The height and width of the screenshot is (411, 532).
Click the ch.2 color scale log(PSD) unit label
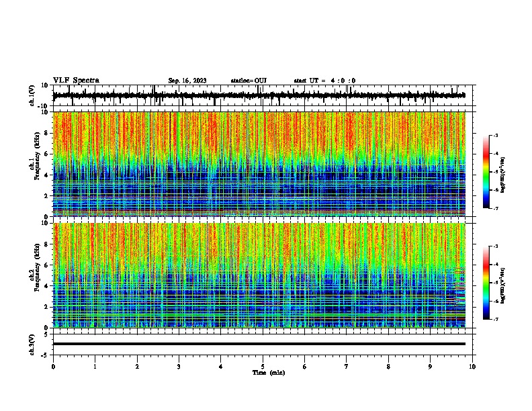click(503, 285)
